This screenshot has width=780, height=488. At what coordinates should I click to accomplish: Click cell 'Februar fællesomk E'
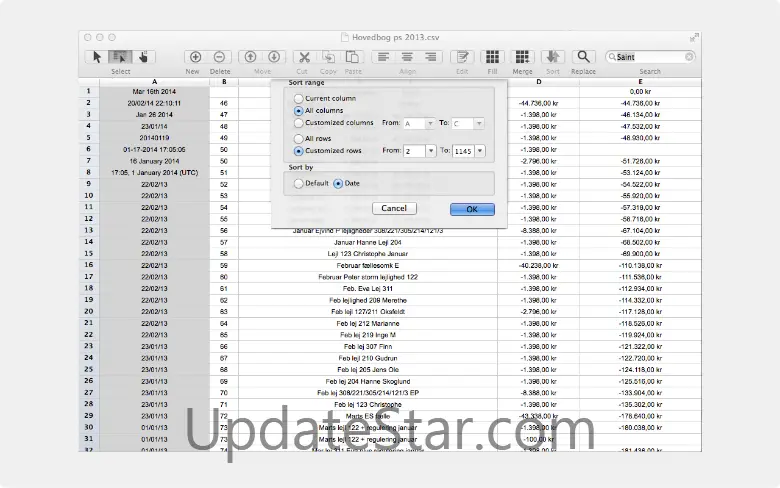368,266
